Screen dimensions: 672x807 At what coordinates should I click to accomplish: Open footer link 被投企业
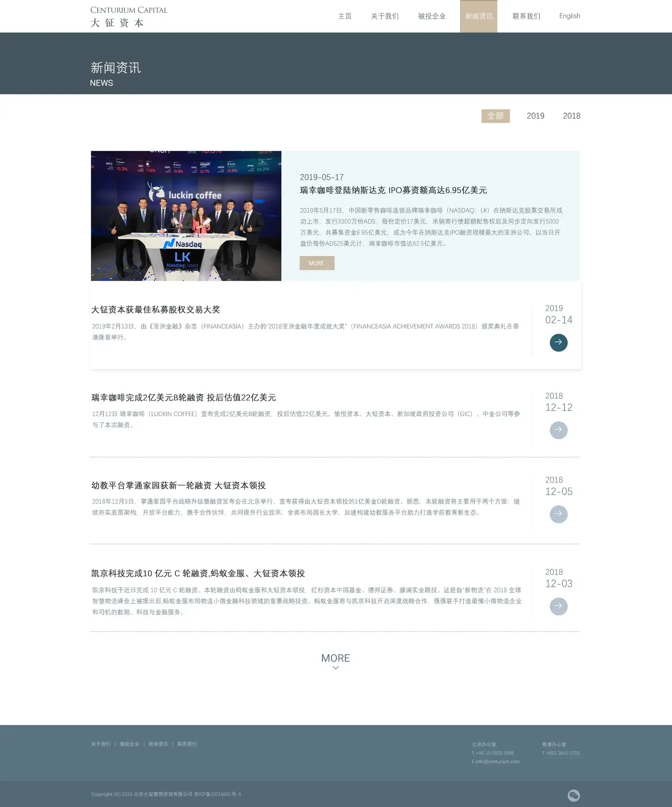129,744
